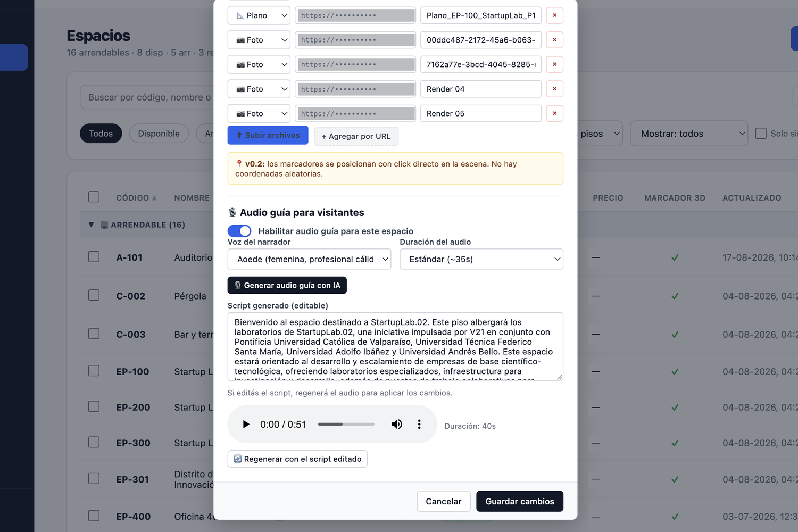Open the Plano media type dropdown
Image resolution: width=798 pixels, height=532 pixels.
pyautogui.click(x=259, y=15)
